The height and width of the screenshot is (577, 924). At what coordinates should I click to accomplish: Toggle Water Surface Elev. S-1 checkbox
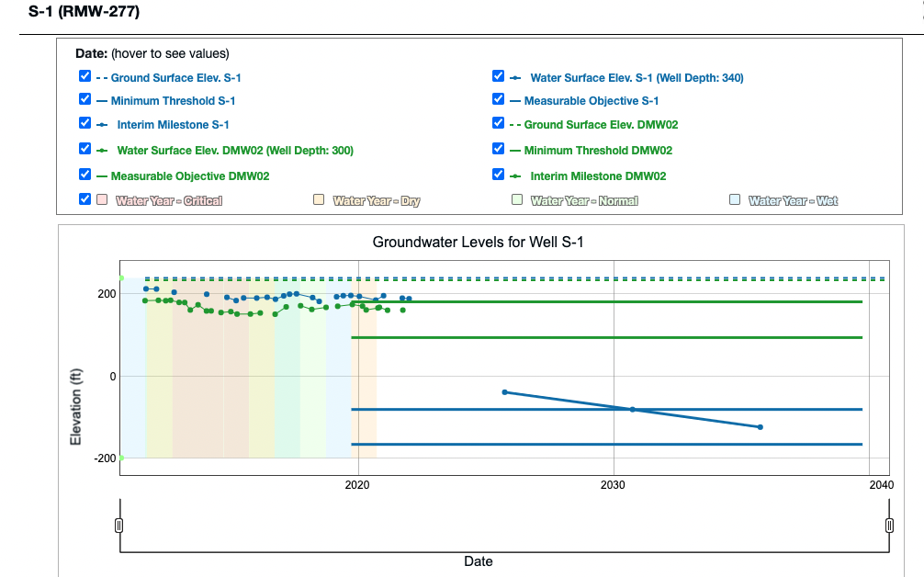click(499, 77)
